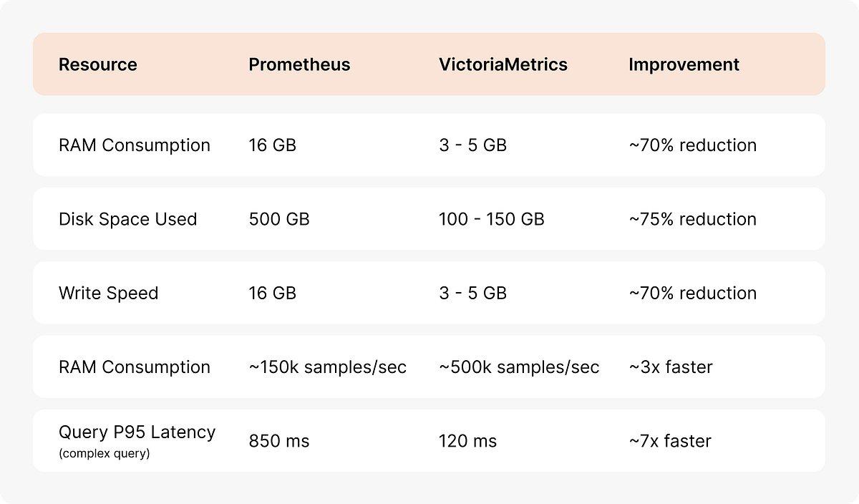
Task: Click the ~150k samples/sec value
Action: point(327,367)
